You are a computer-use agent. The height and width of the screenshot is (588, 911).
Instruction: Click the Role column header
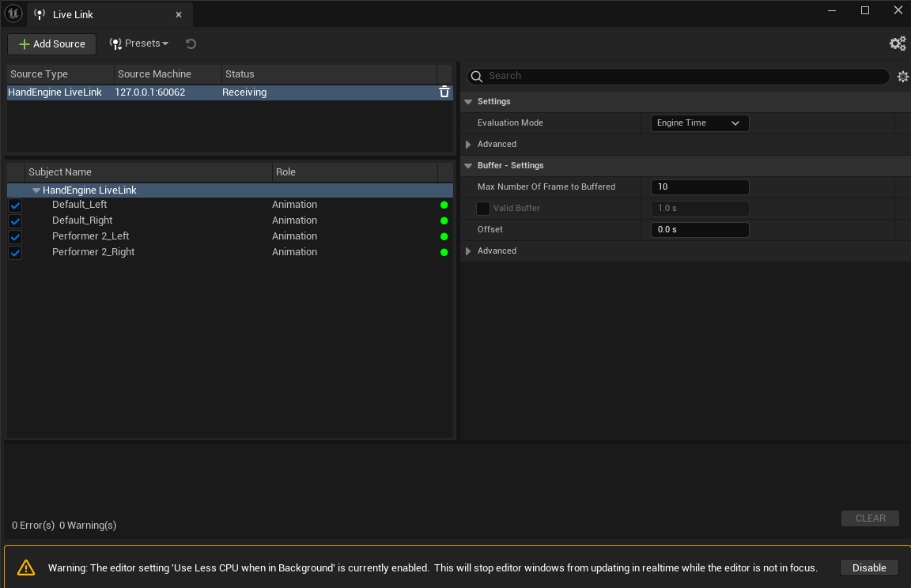coord(354,172)
